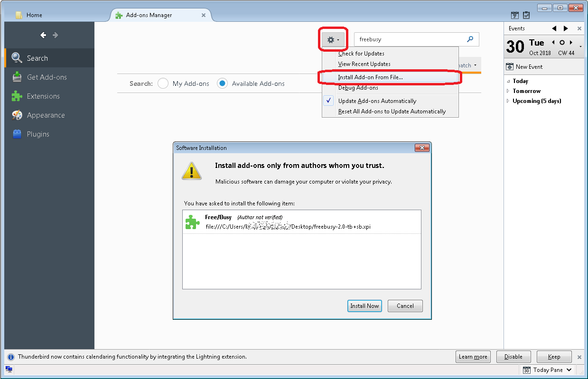Click Disable in the Lightning notification bar
The height and width of the screenshot is (379, 588).
coord(513,357)
